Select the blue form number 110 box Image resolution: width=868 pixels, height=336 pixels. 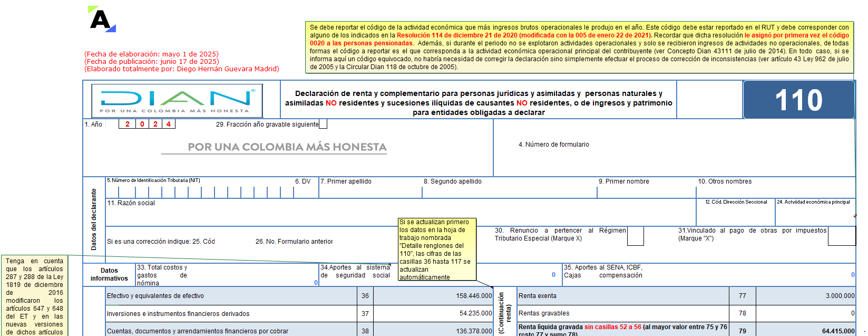pos(798,100)
